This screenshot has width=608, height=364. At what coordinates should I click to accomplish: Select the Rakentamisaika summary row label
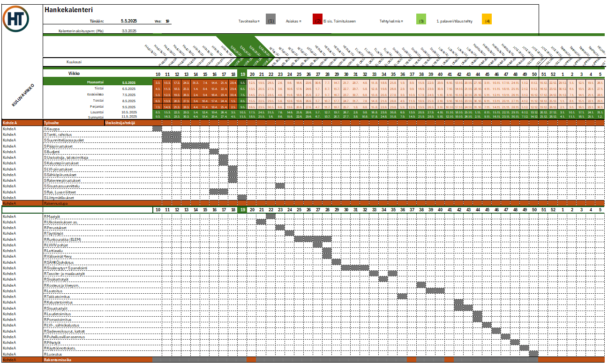(58, 360)
